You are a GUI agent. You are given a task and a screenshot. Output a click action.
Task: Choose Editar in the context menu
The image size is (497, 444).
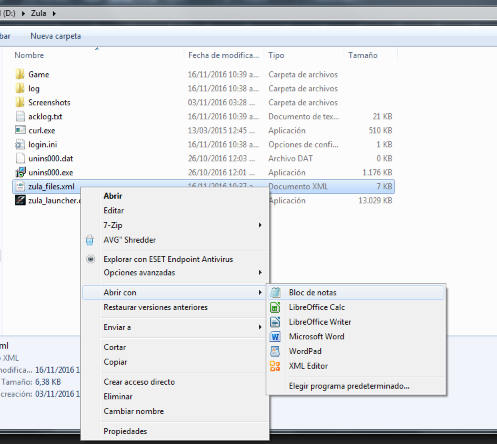click(x=175, y=211)
